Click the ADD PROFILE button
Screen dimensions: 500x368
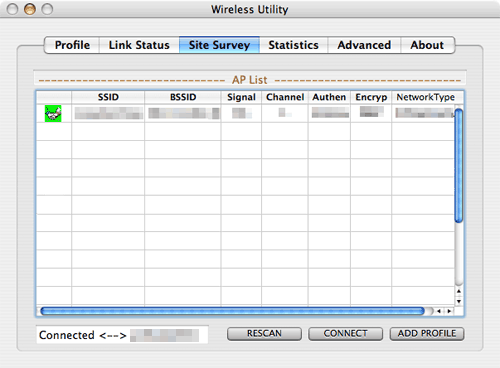click(x=427, y=334)
